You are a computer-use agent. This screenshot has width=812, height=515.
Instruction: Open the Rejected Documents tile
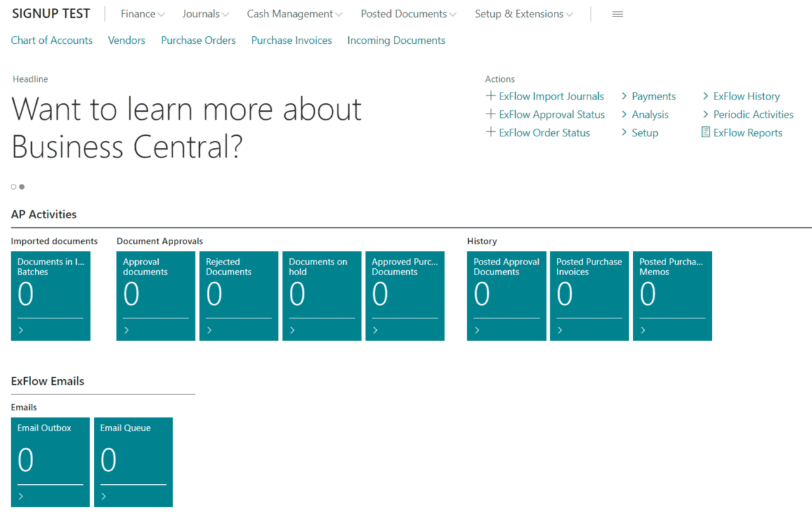[x=239, y=296]
